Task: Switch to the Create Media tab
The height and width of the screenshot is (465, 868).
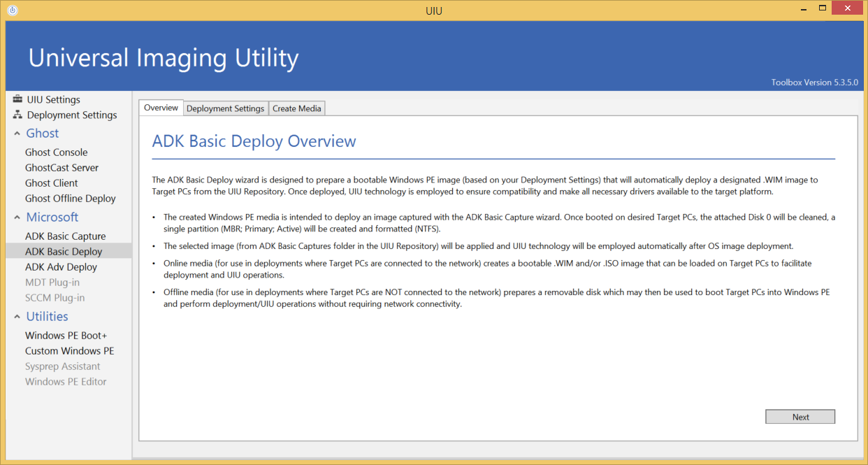Action: coord(297,108)
